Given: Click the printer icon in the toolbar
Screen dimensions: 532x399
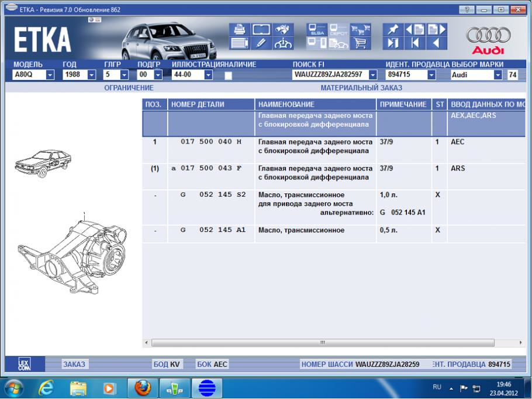Looking at the screenshot, I should pyautogui.click(x=240, y=29).
